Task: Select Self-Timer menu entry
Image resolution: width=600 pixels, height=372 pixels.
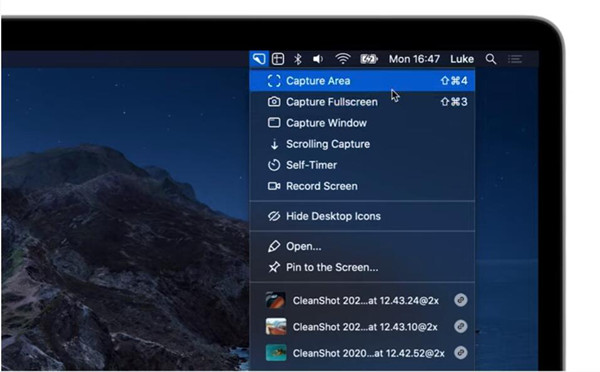Action: pyautogui.click(x=362, y=165)
